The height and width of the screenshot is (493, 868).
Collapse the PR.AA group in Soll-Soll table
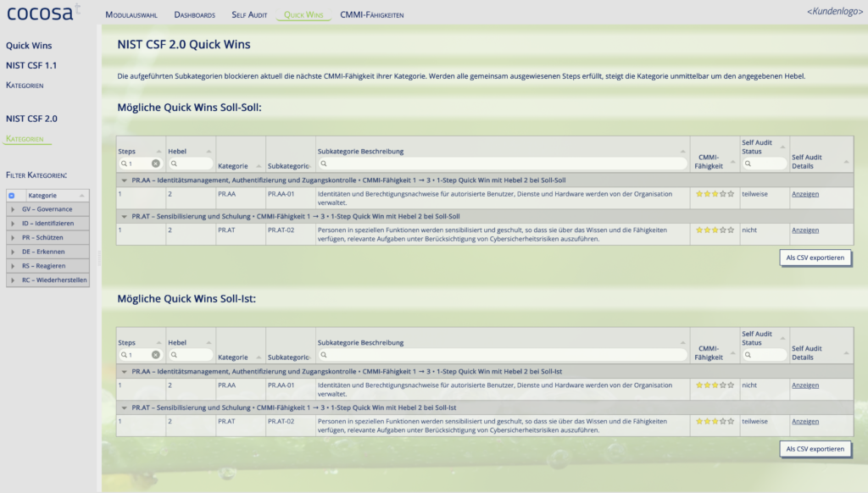(124, 180)
